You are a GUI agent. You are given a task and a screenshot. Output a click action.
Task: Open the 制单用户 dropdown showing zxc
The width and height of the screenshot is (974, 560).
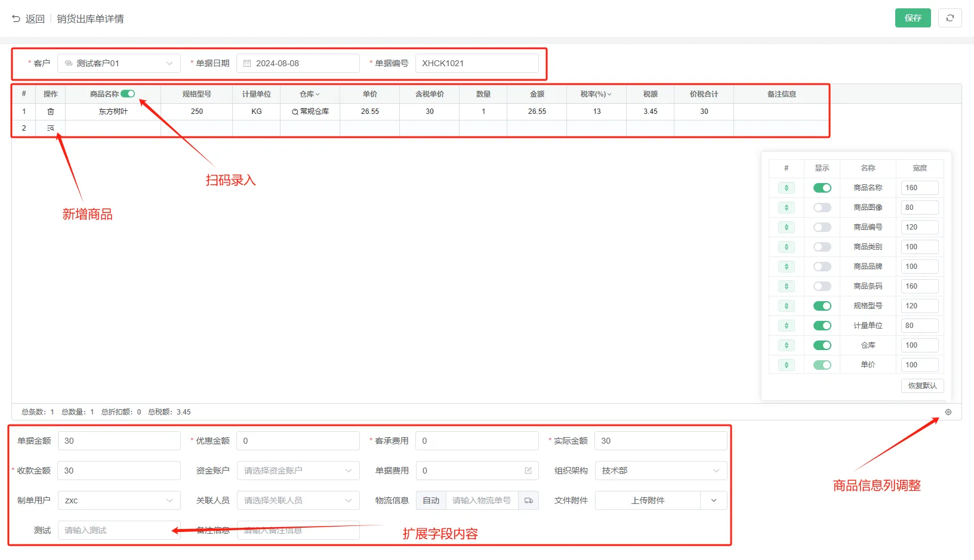[x=119, y=500]
